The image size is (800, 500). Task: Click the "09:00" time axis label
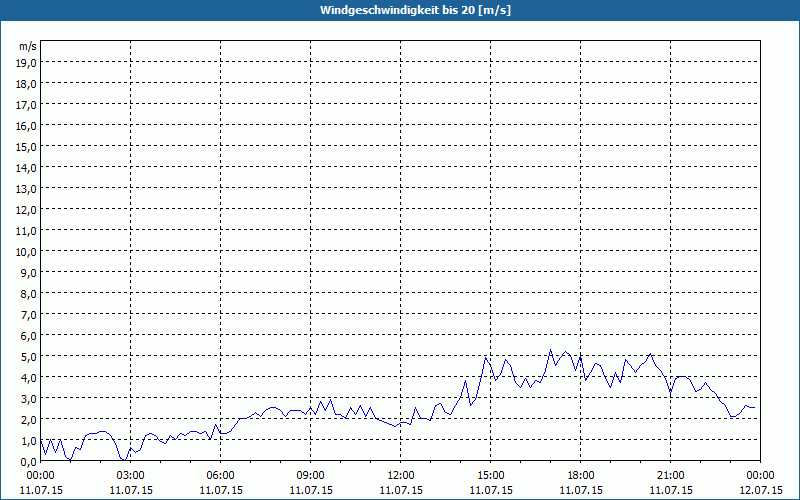311,476
